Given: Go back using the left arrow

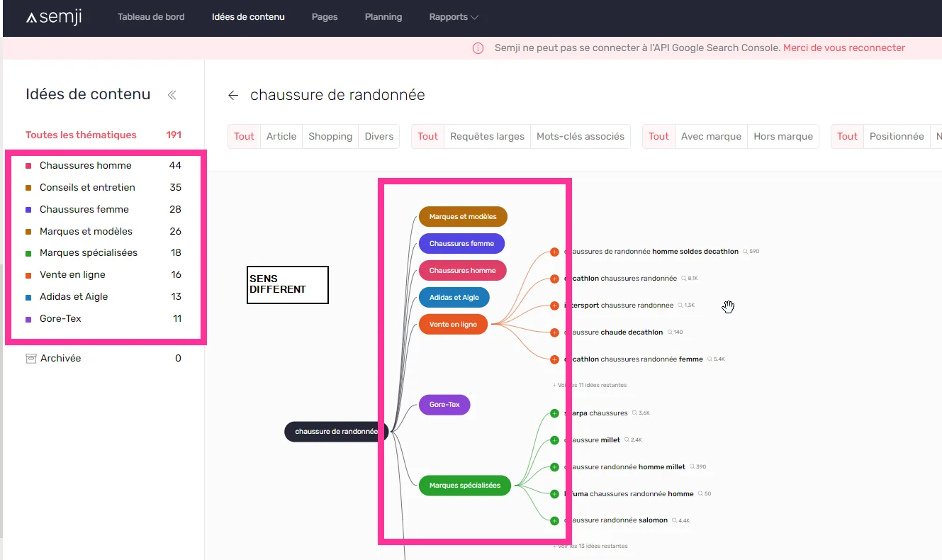Looking at the screenshot, I should click(x=233, y=95).
